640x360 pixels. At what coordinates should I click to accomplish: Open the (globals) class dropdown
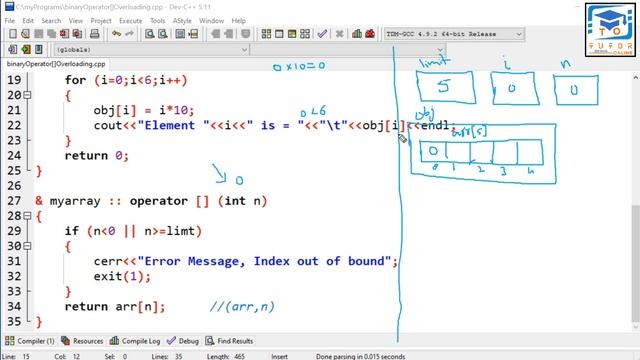point(151,50)
